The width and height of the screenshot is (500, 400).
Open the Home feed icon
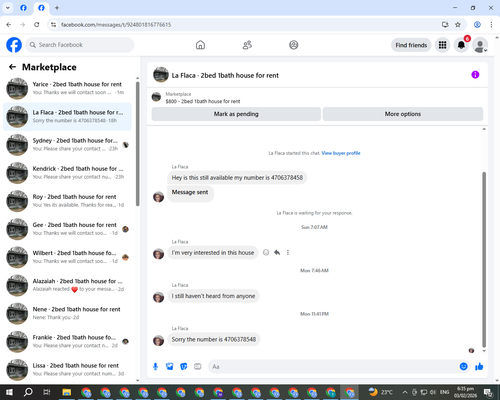200,45
